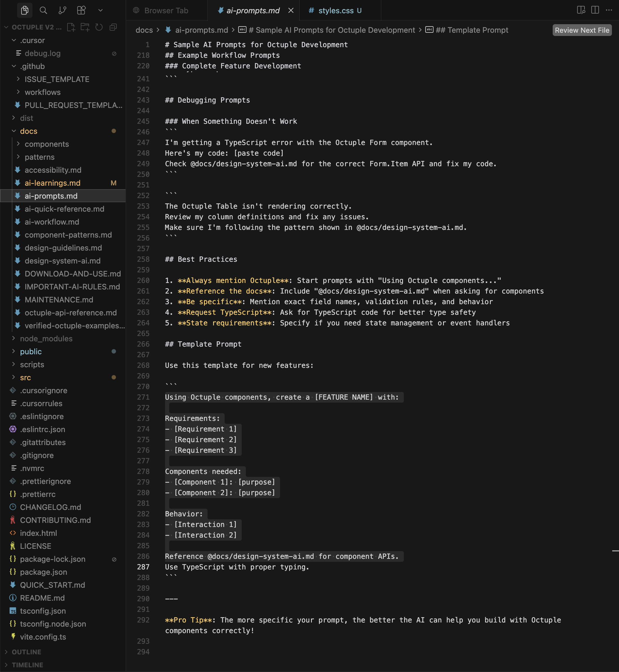Close the ai-prompts.md tab

291,11
